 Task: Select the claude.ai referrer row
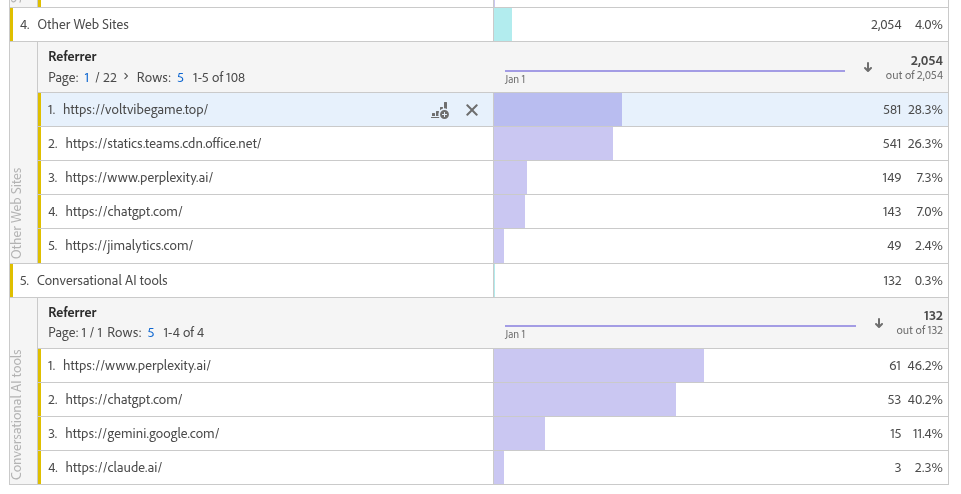[x=113, y=467]
